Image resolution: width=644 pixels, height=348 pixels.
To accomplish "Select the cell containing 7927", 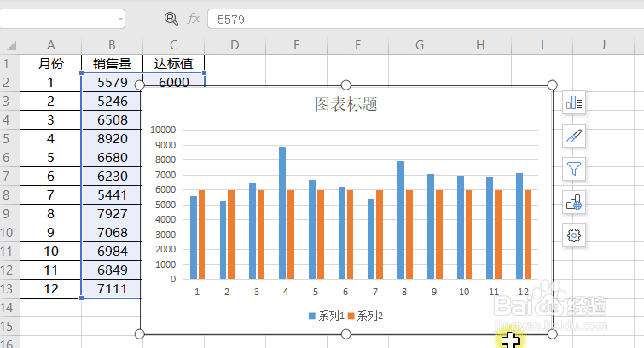I will (x=112, y=214).
